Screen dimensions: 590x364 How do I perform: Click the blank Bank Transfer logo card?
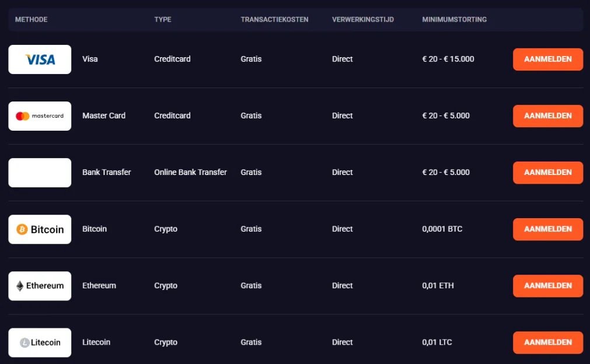tap(40, 173)
